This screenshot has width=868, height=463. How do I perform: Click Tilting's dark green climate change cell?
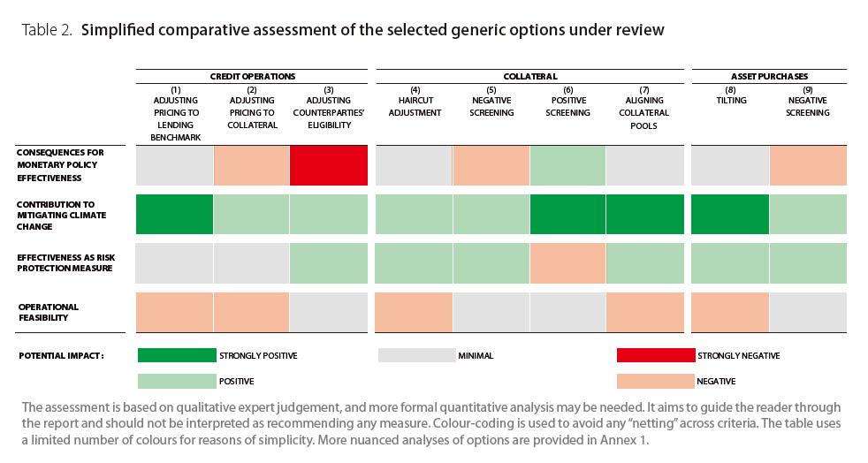[x=730, y=215]
